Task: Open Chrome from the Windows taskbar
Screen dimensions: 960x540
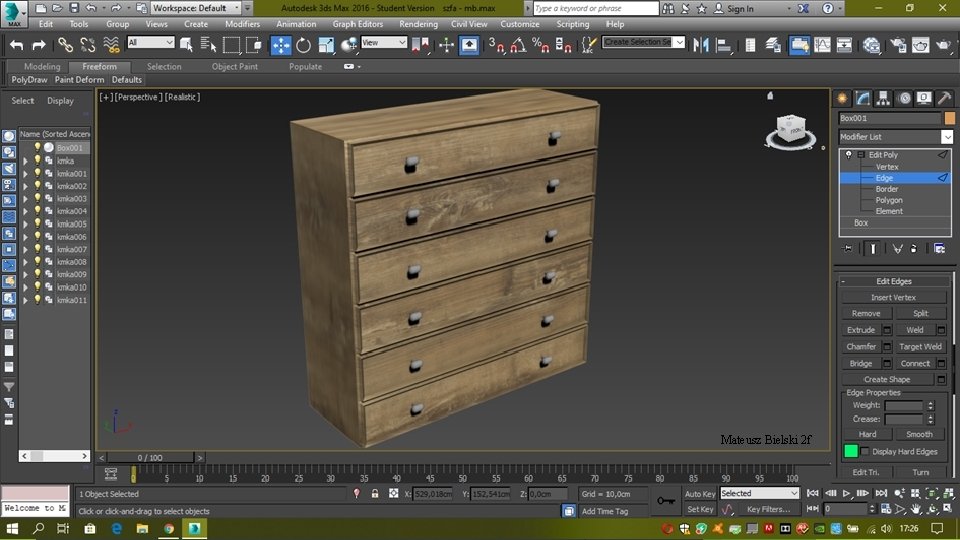Action: (x=169, y=527)
